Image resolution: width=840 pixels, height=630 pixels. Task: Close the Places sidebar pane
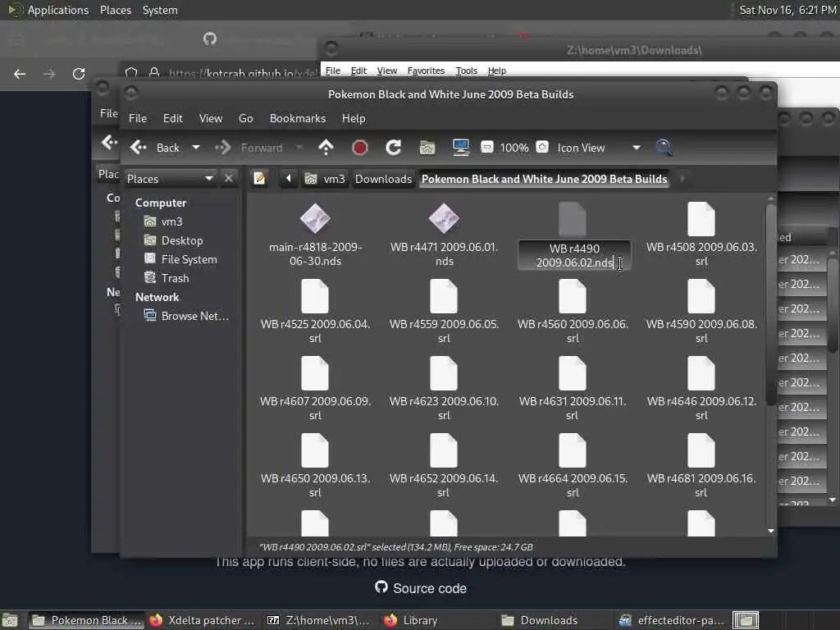[x=229, y=178]
